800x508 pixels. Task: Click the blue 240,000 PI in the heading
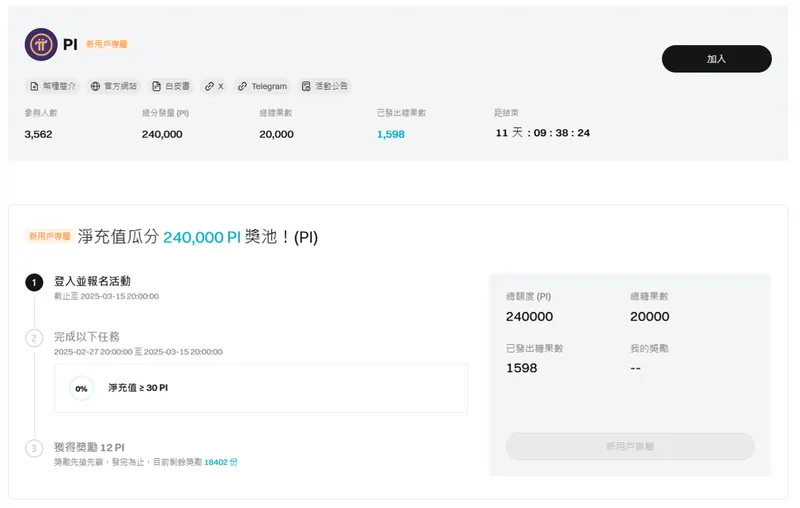point(202,237)
